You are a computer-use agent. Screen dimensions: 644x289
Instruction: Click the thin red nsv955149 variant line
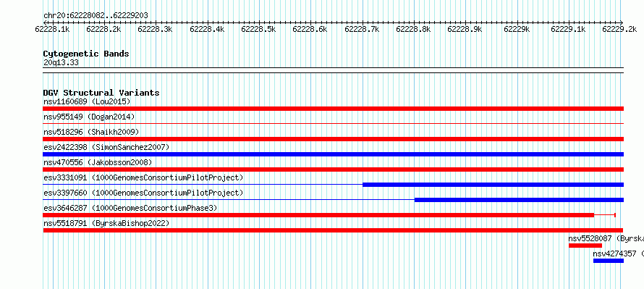point(333,123)
